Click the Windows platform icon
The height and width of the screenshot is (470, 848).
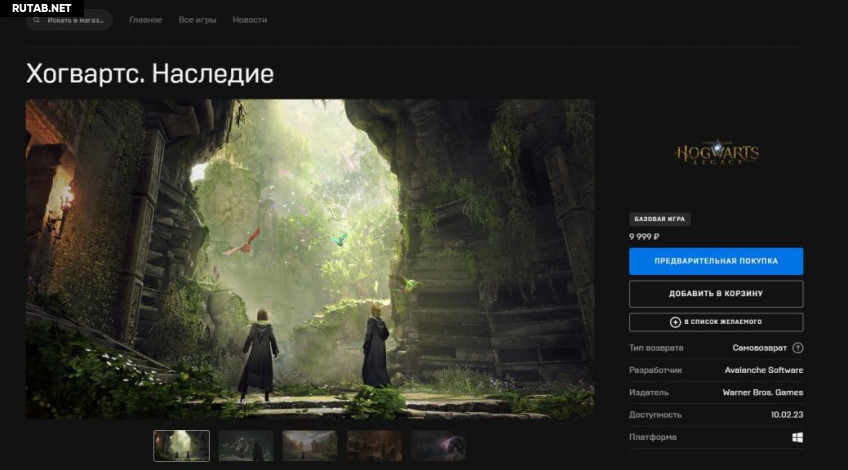(x=797, y=437)
